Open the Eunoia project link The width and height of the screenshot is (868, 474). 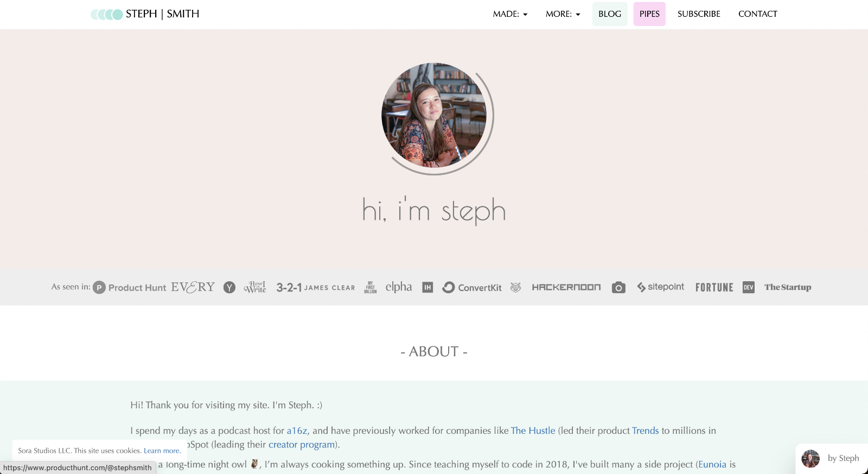[x=712, y=464]
